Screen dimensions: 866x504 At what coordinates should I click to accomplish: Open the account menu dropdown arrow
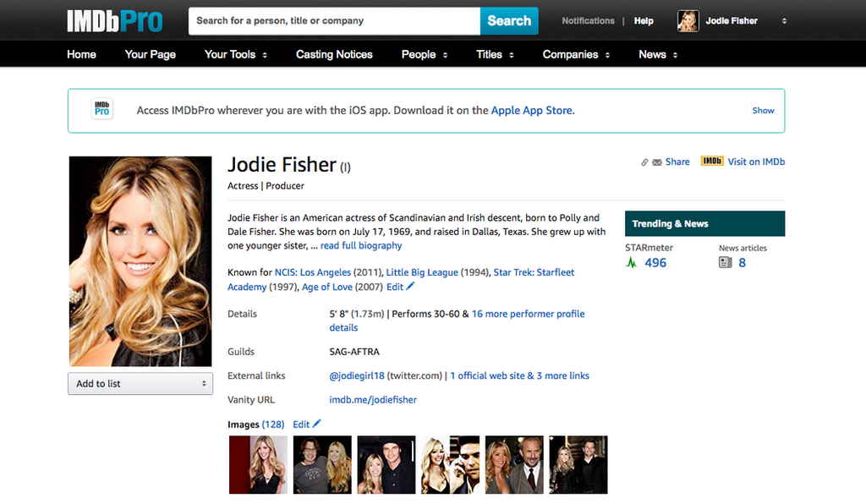[x=784, y=21]
